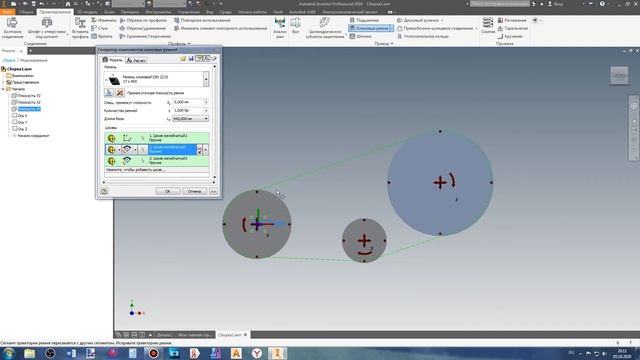Click the Windows Start button
640x360 pixels.
click(x=9, y=353)
